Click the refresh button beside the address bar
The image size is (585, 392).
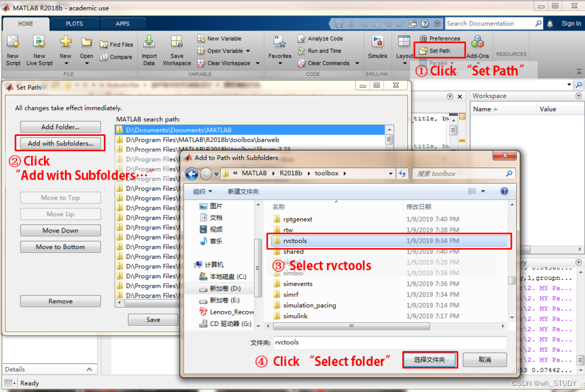(x=402, y=174)
